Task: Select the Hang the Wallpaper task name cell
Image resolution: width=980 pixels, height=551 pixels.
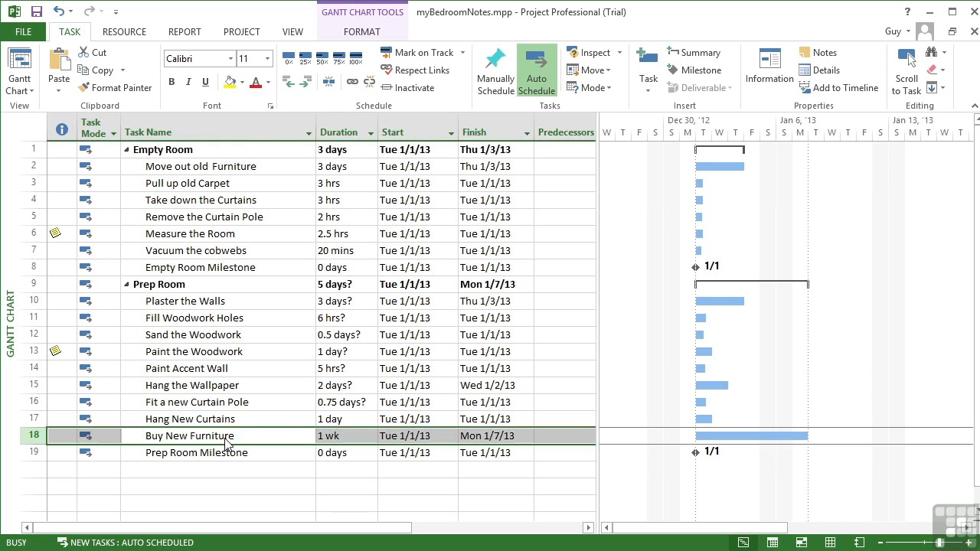Action: [x=218, y=385]
